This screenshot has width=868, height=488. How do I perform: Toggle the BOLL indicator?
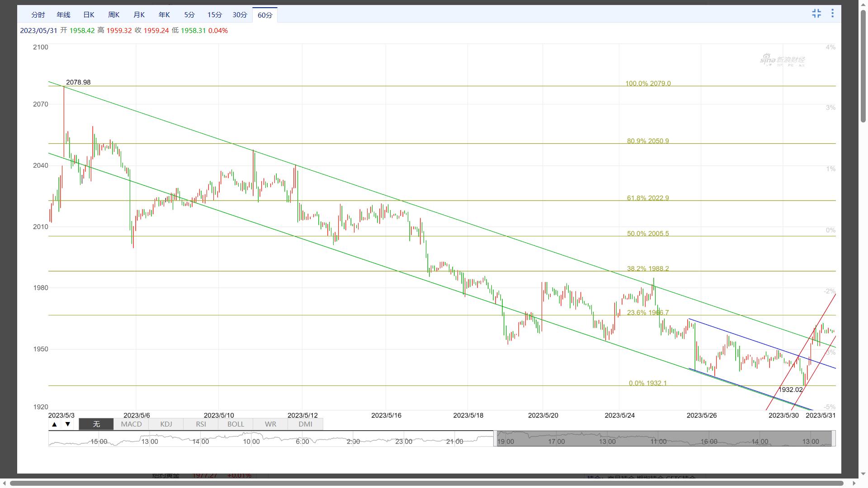pyautogui.click(x=236, y=424)
